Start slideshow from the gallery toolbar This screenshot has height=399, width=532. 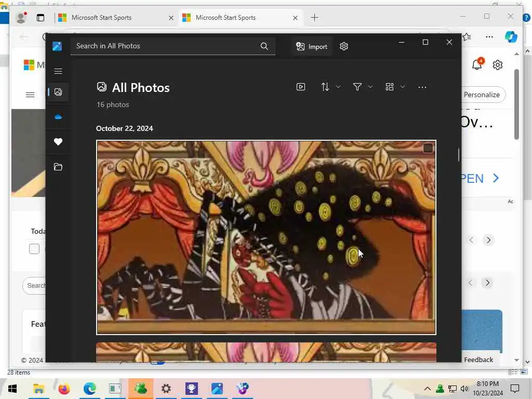pos(301,87)
